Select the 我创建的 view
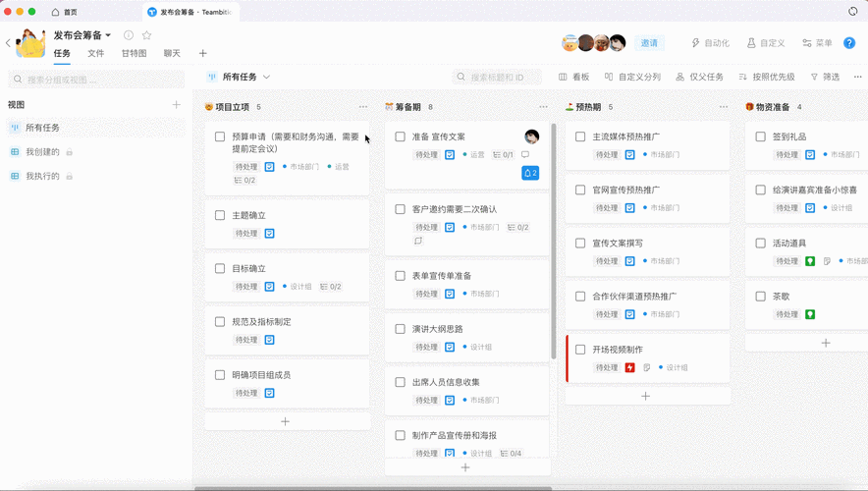The image size is (868, 491). click(42, 151)
